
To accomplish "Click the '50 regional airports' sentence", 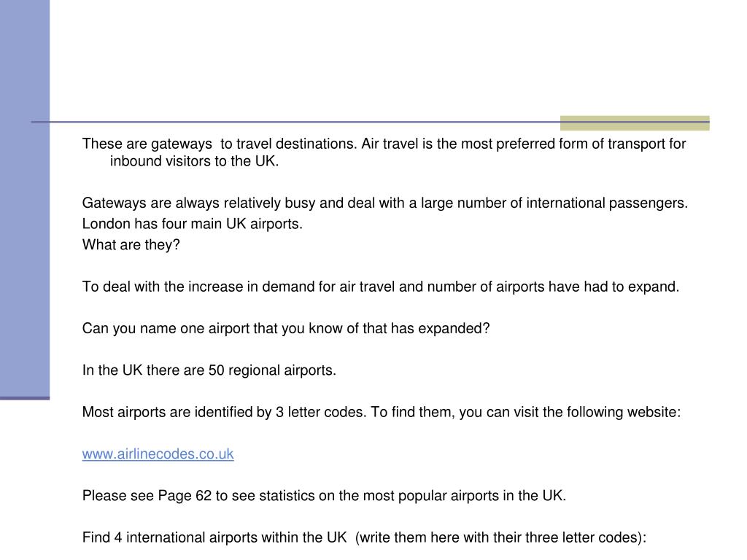I will coord(209,370).
